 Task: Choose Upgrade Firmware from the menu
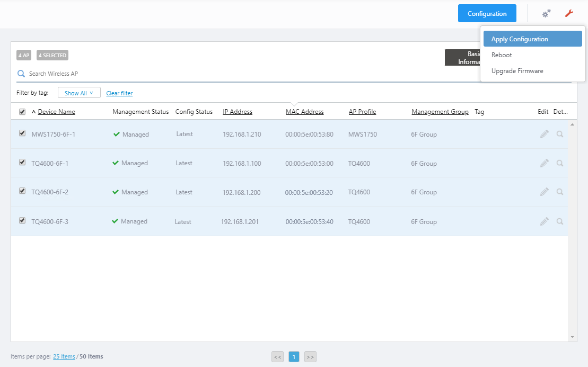tap(517, 71)
